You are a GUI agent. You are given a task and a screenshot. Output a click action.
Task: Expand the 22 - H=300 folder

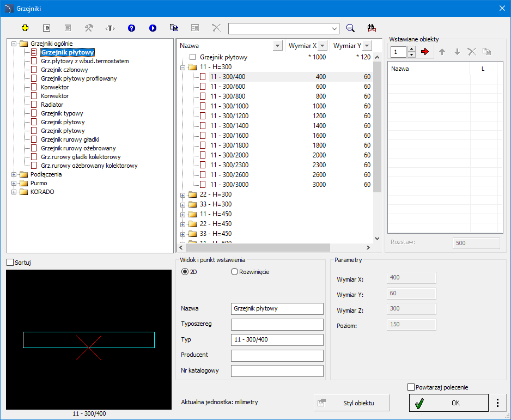click(182, 194)
